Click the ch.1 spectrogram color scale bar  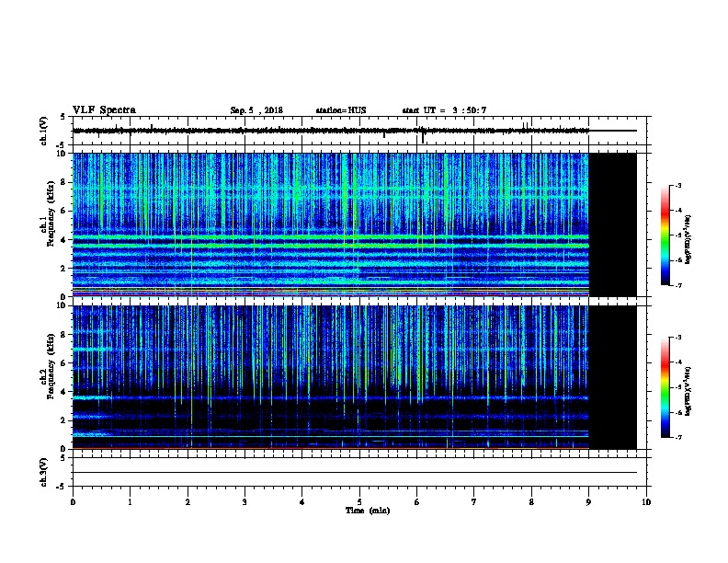click(665, 236)
